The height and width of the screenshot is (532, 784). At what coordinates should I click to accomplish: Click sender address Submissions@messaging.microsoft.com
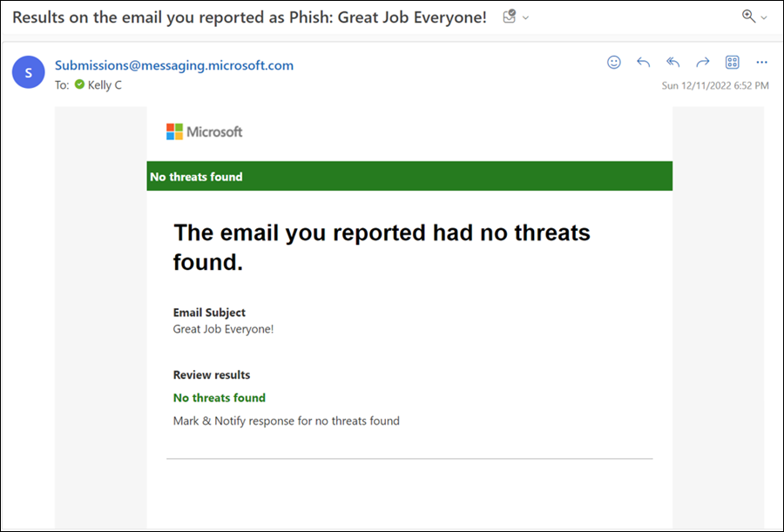point(174,65)
